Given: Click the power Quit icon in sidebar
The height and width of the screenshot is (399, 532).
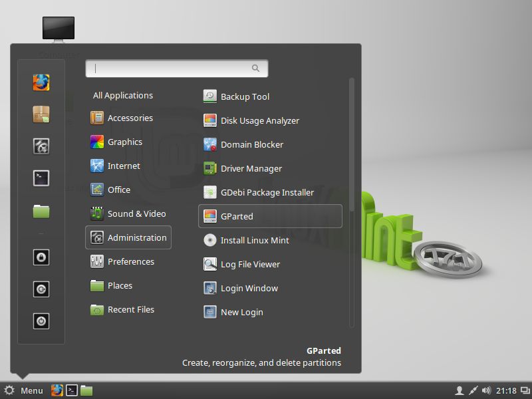Looking at the screenshot, I should (x=41, y=321).
